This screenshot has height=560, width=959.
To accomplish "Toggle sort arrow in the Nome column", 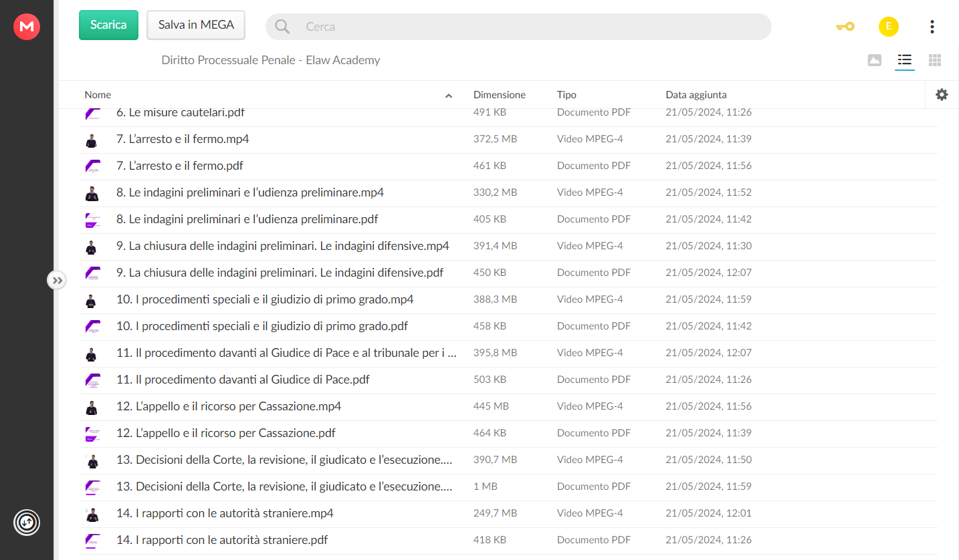I will click(x=449, y=96).
